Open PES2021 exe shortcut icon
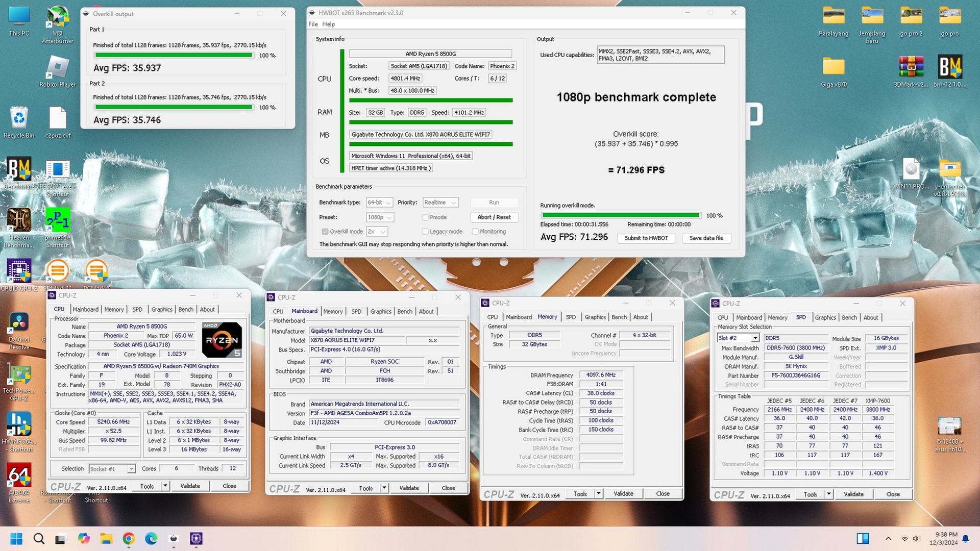Viewport: 980px width, 551px height. (58, 179)
